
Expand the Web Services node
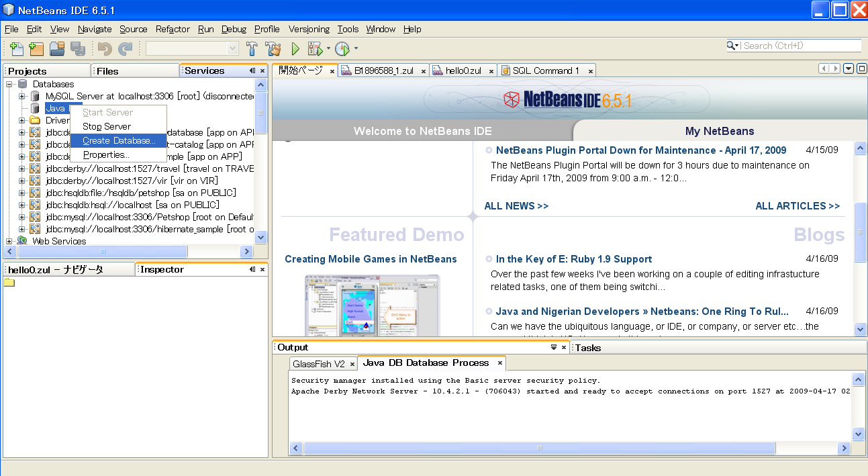pos(9,241)
